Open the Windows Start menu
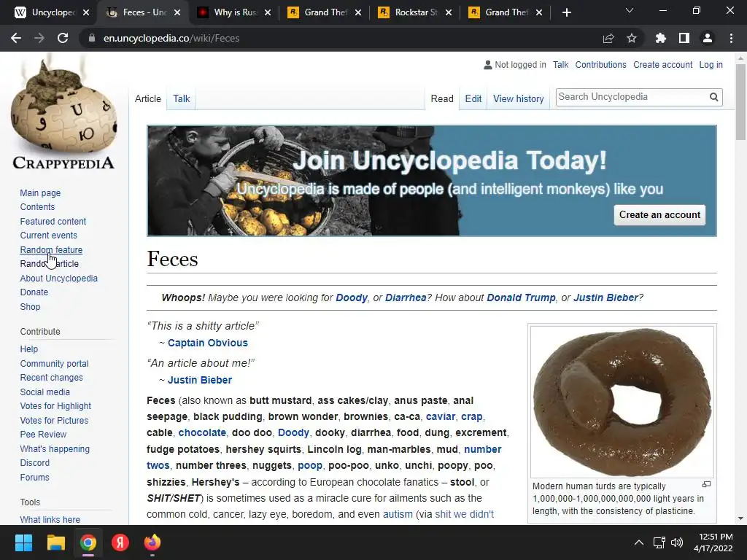This screenshot has width=747, height=560. point(24,542)
